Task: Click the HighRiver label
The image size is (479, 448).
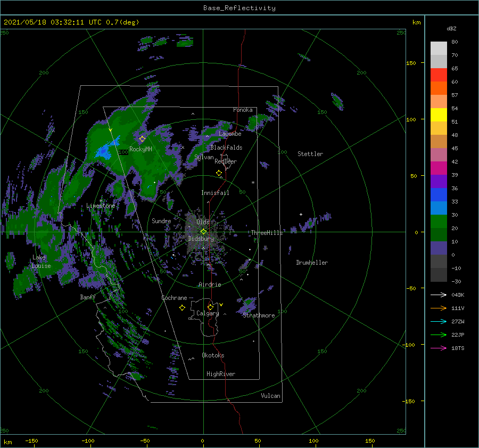Action: tap(221, 374)
